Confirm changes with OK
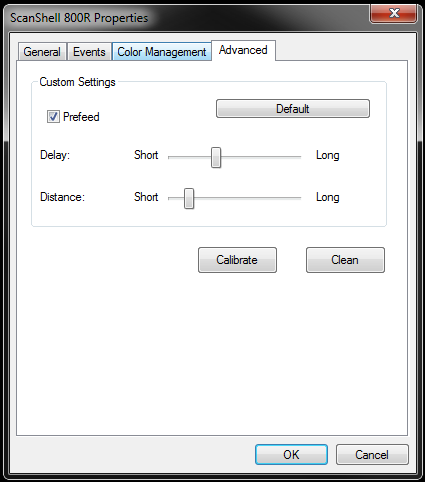The image size is (425, 482). click(x=291, y=455)
